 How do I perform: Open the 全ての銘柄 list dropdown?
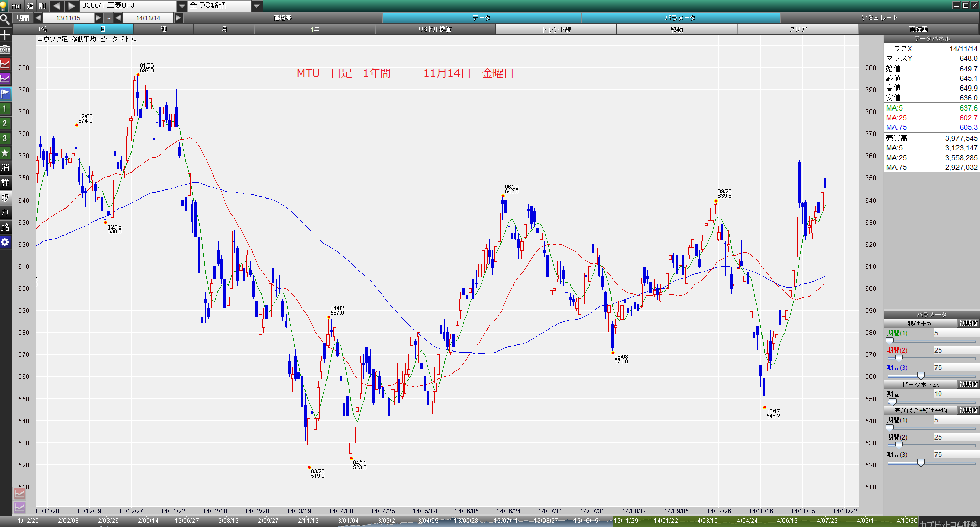coord(257,6)
